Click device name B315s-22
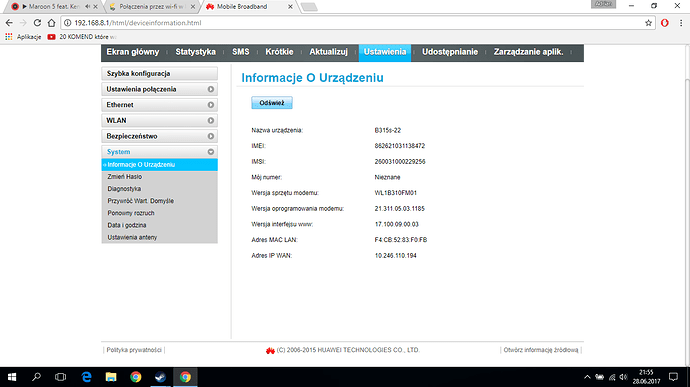This screenshot has height=387, width=690. [x=387, y=130]
